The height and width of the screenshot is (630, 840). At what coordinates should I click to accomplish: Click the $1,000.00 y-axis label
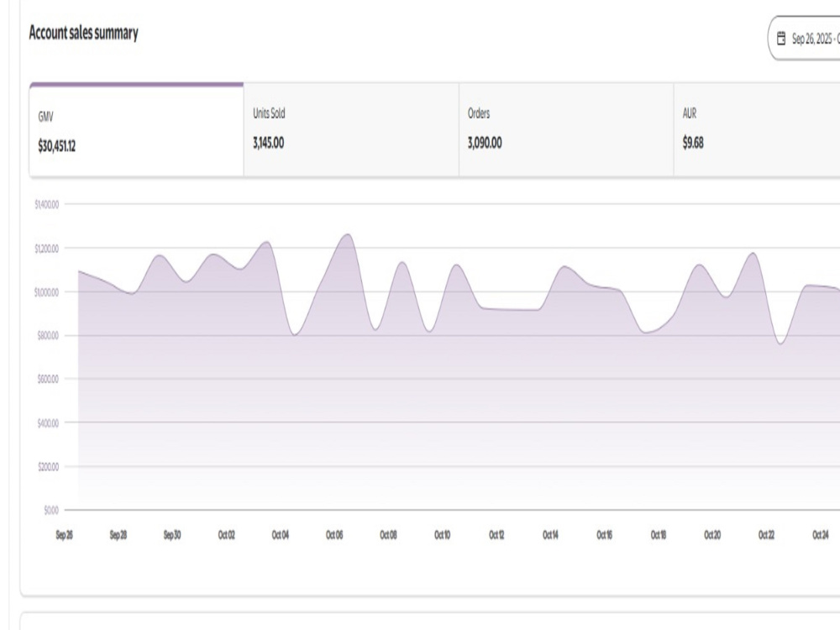46,292
